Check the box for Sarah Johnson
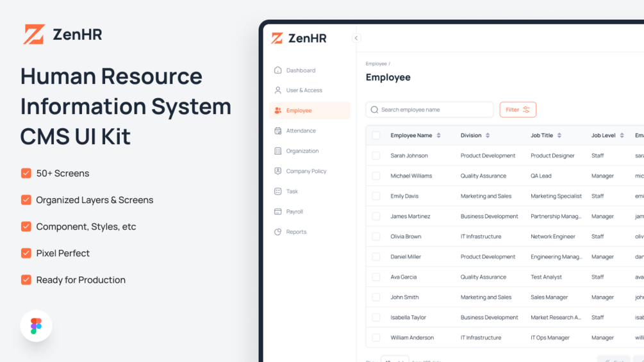Viewport: 644px width, 362px height. (x=376, y=156)
